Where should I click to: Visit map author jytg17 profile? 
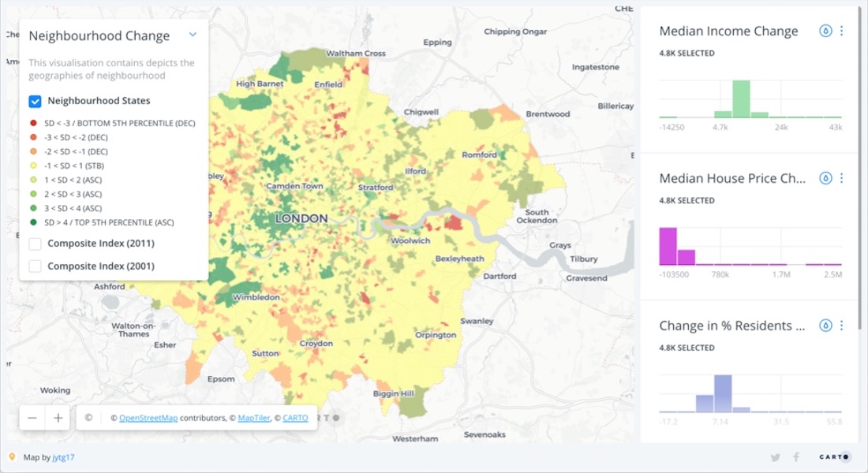[63, 457]
